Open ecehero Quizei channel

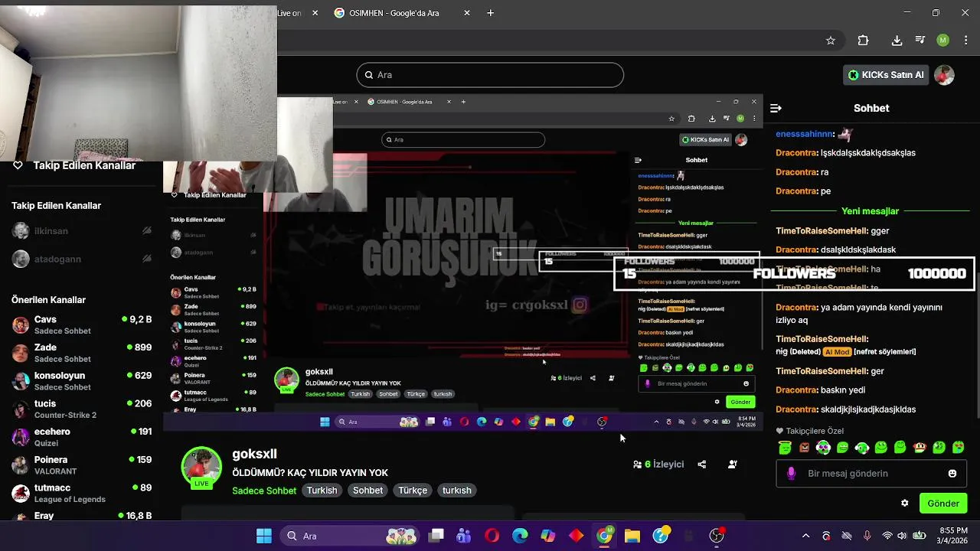82,437
